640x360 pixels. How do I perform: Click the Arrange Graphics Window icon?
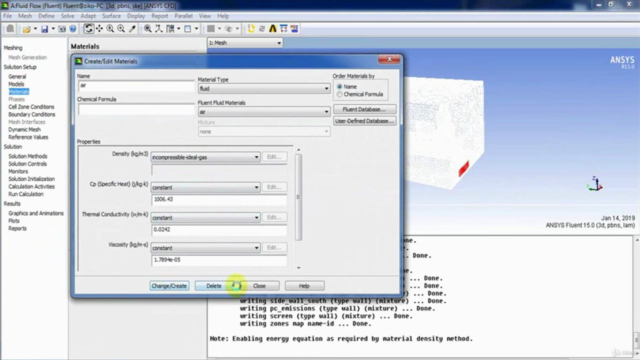(x=188, y=29)
